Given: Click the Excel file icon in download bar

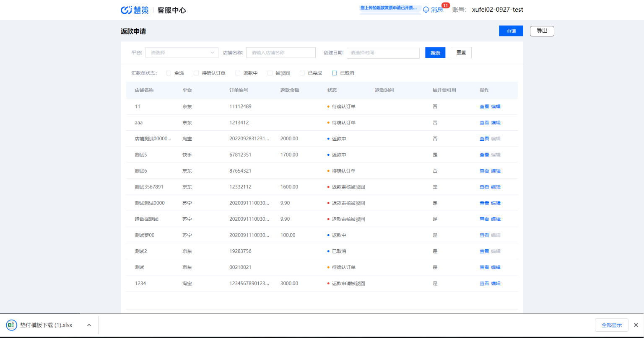Looking at the screenshot, I should [x=11, y=325].
